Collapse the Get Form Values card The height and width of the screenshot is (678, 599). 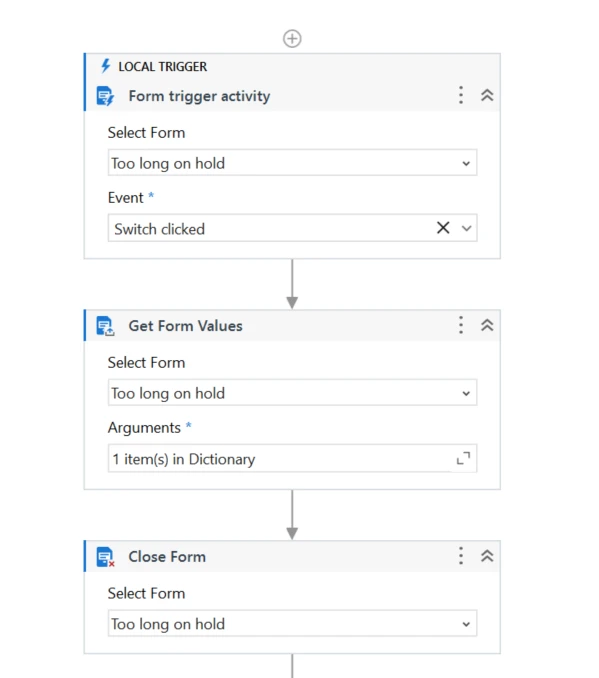(487, 325)
